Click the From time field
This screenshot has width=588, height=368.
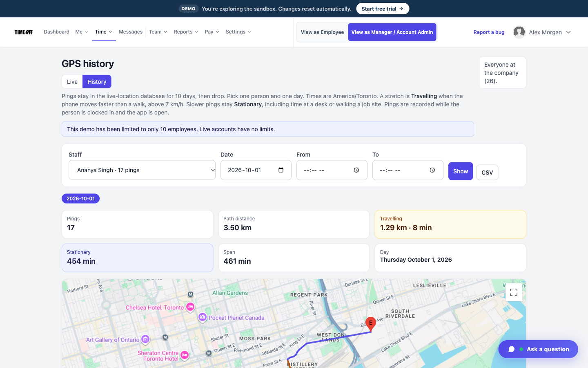[x=332, y=170]
